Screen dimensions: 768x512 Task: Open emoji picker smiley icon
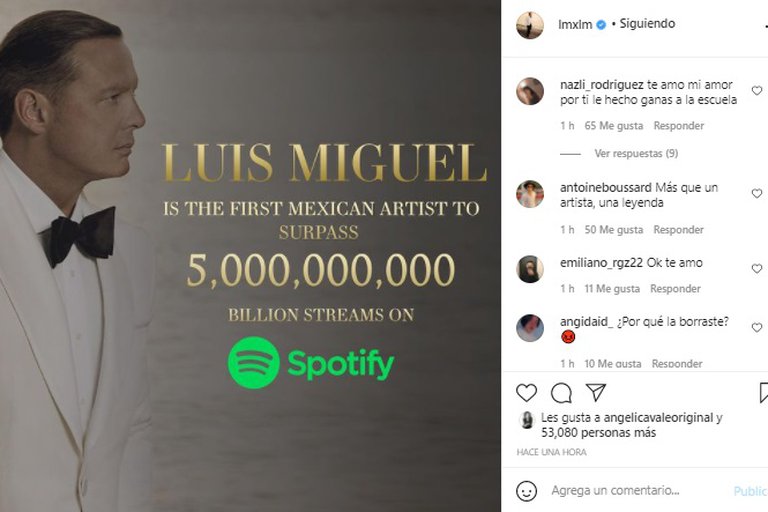tap(527, 491)
